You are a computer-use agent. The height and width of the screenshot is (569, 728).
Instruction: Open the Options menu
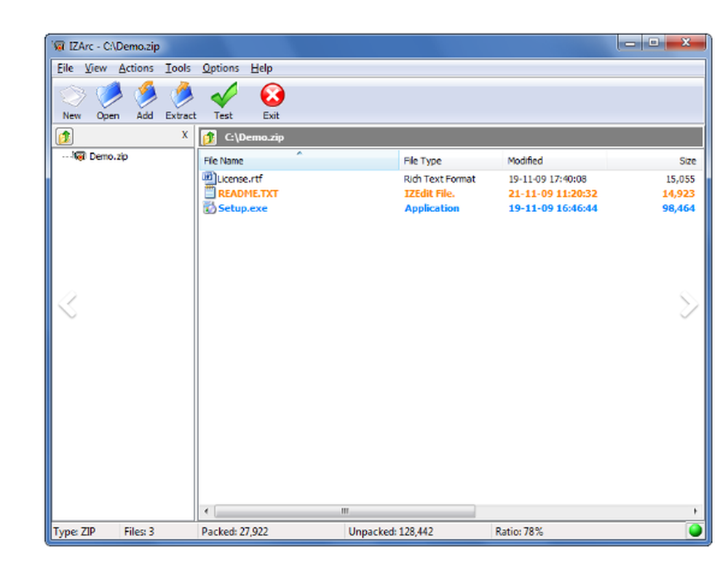click(221, 68)
